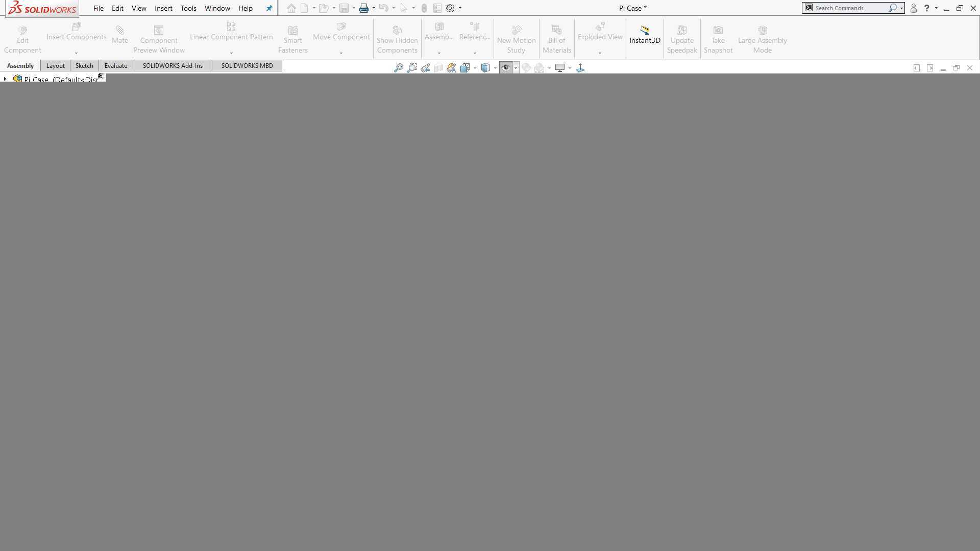Switch to SOLIDWORKS Add-Ins tab
Image resolution: width=980 pixels, height=551 pixels.
point(173,66)
